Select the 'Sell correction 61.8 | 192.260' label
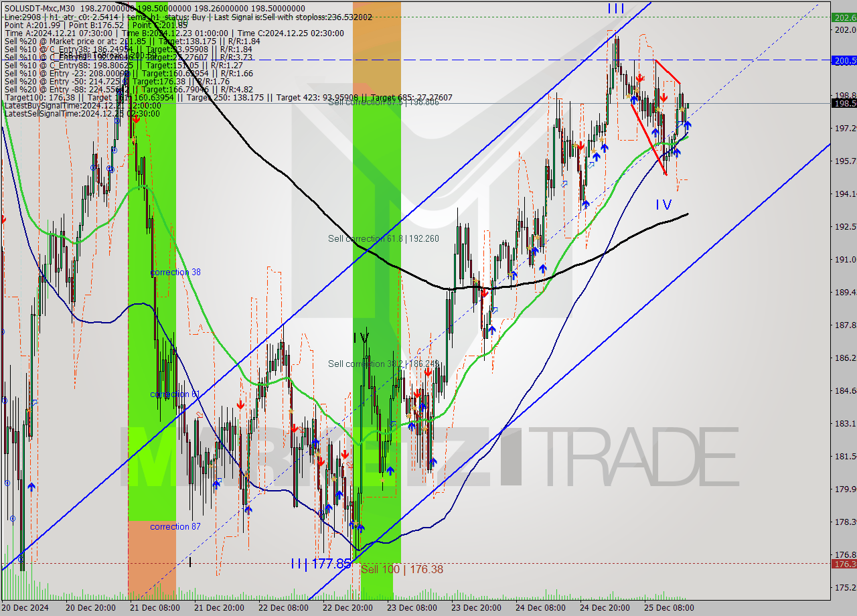This screenshot has width=857, height=616. [384, 238]
